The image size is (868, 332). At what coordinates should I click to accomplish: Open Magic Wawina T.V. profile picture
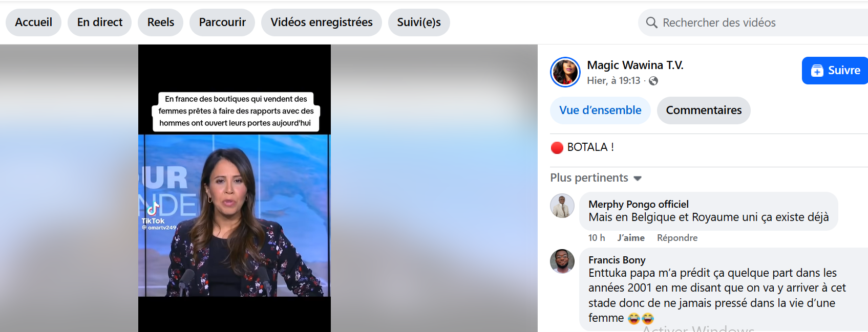[565, 72]
